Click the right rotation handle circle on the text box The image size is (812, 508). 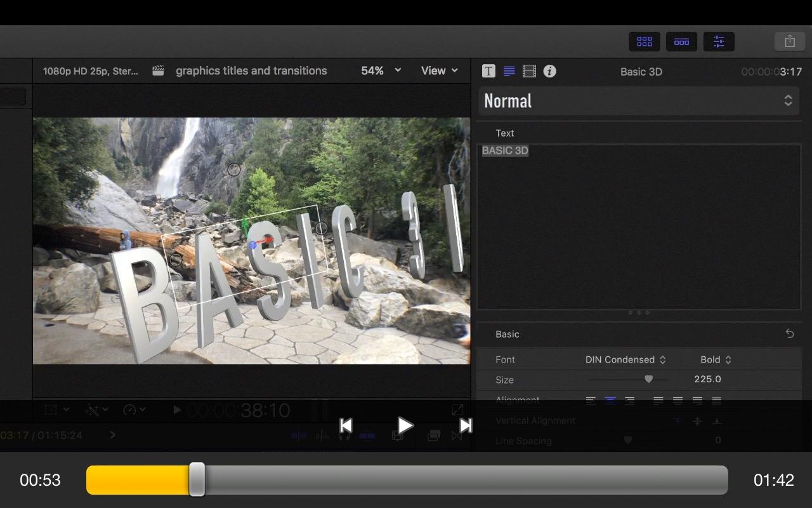point(322,228)
